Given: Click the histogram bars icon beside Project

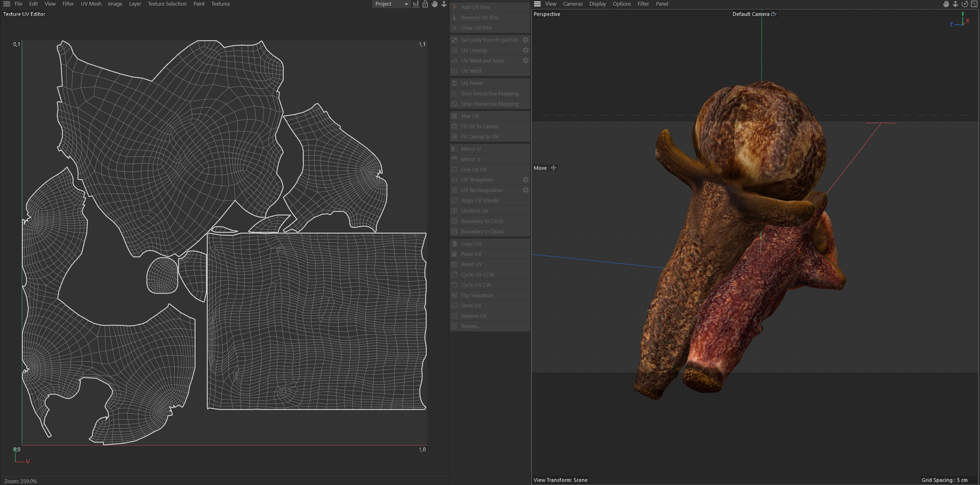Looking at the screenshot, I should (416, 4).
